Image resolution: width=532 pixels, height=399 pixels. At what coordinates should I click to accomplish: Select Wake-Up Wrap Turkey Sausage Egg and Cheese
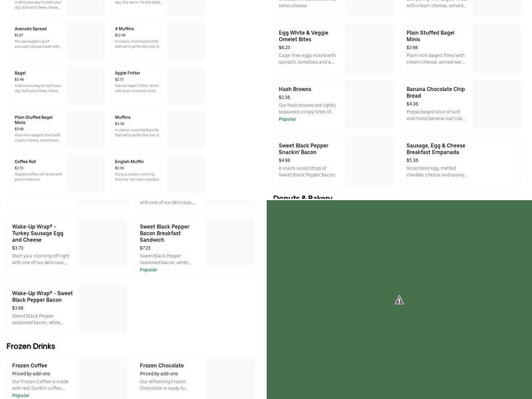coord(38,233)
